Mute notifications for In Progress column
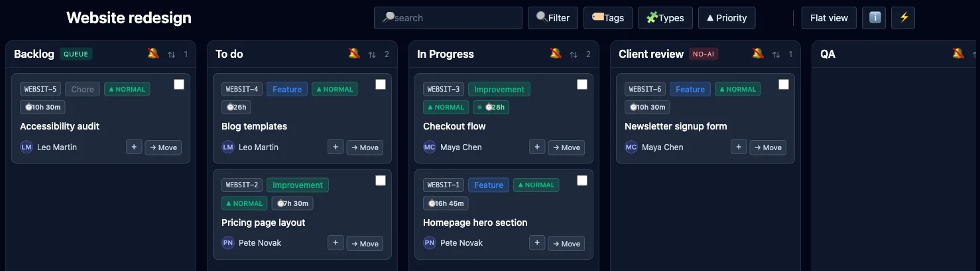The height and width of the screenshot is (271, 980). (x=556, y=54)
